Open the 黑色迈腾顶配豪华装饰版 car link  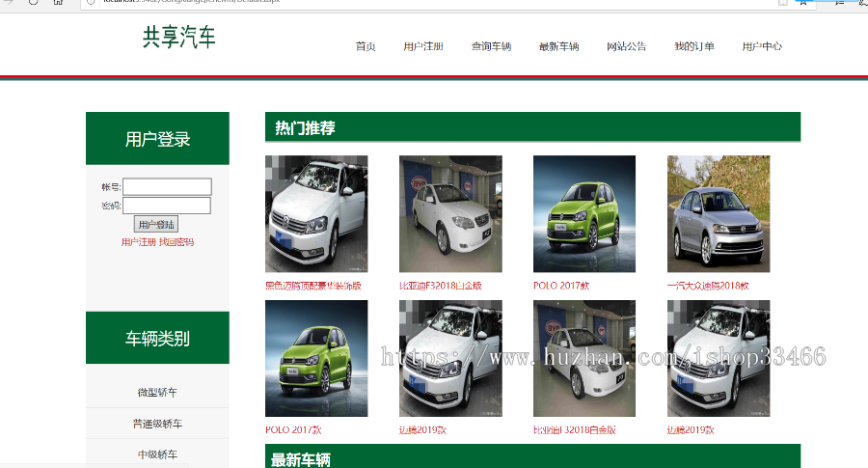(313, 286)
